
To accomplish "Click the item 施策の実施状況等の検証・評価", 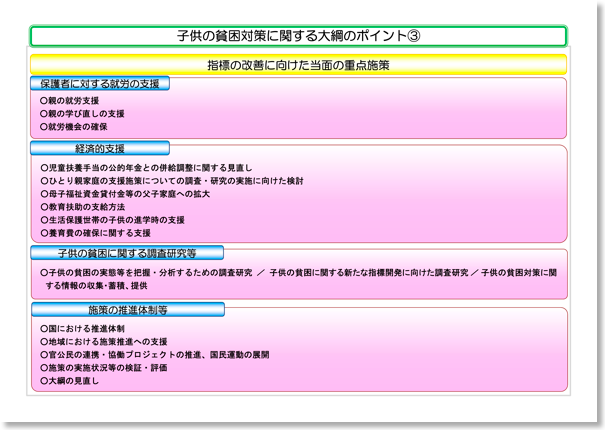I will (x=104, y=368).
